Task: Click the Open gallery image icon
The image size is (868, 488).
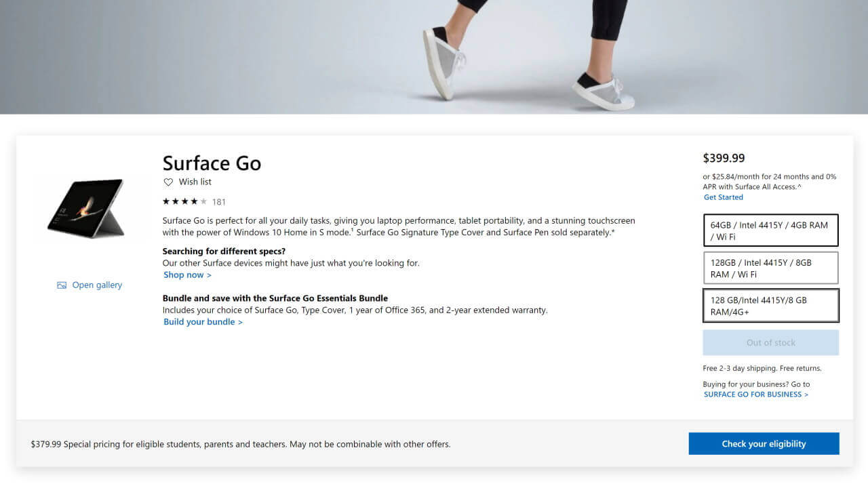Action: pyautogui.click(x=62, y=285)
